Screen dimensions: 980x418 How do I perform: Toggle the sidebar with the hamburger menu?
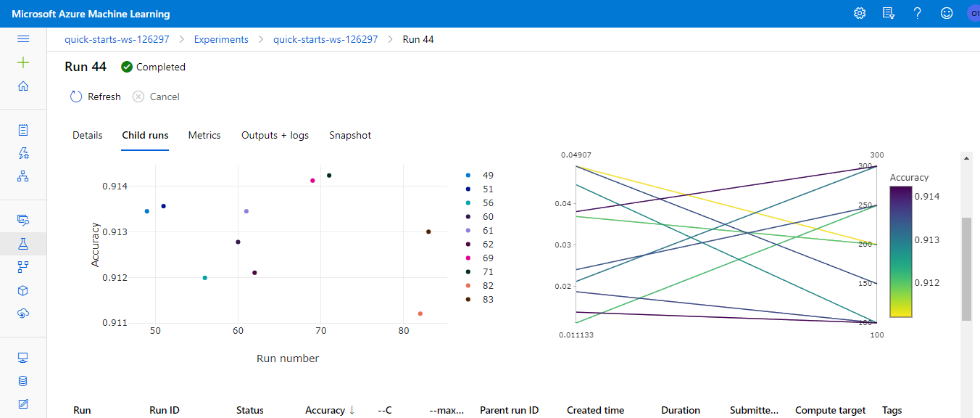24,39
